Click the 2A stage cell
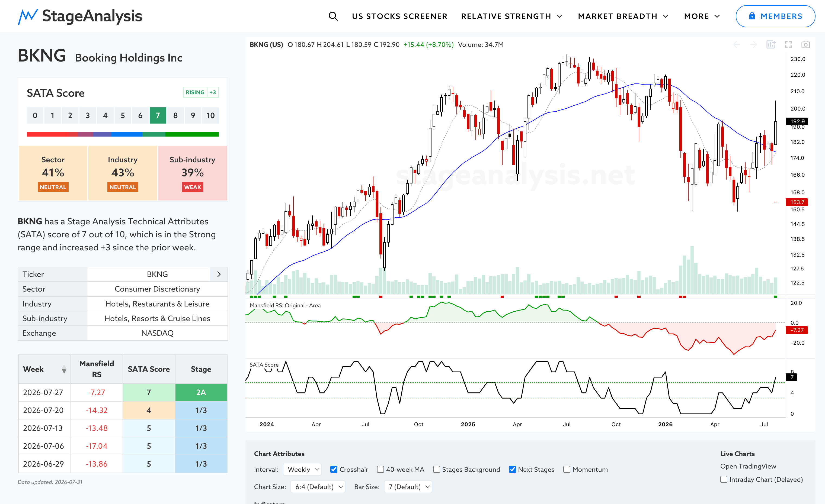The width and height of the screenshot is (825, 504). (x=201, y=392)
